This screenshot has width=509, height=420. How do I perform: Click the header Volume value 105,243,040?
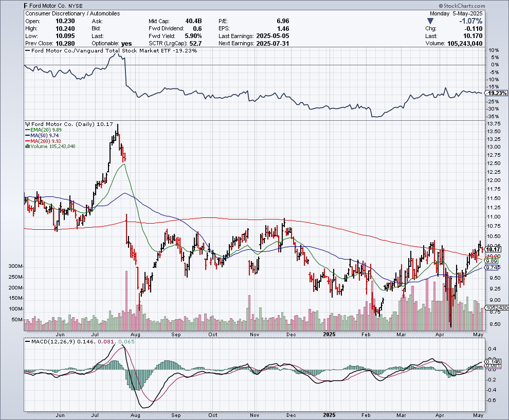(x=465, y=44)
